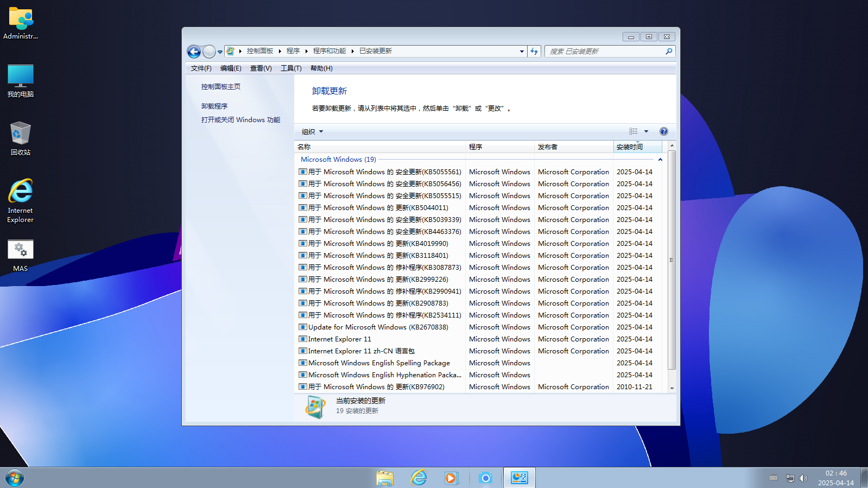Open the address bar history dropdown

[522, 52]
